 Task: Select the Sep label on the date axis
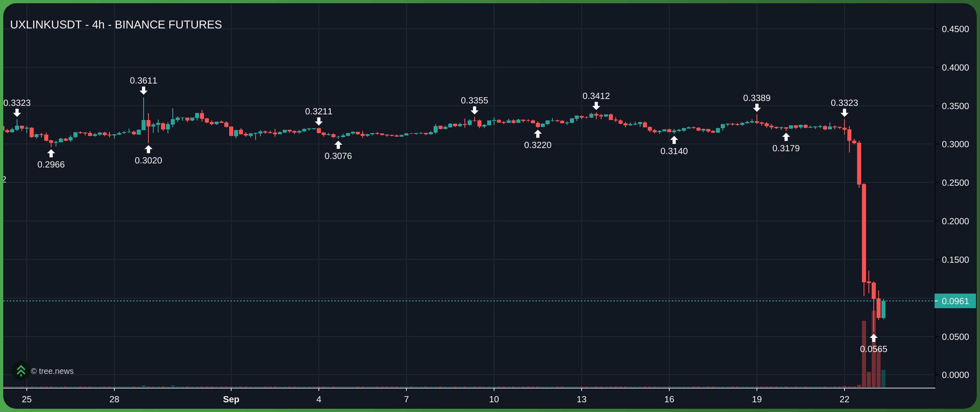231,399
